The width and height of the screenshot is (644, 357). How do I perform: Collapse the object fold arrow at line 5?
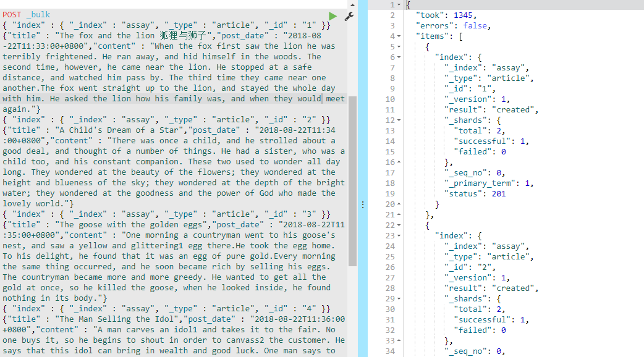tap(399, 47)
